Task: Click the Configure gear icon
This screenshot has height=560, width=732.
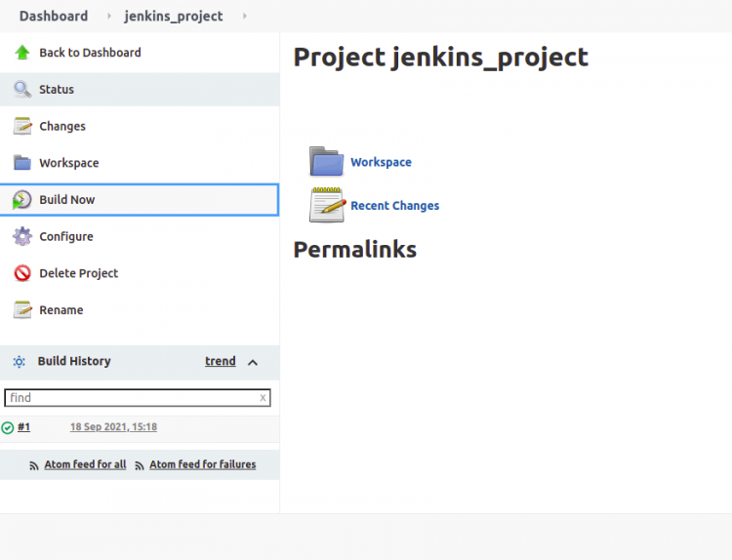Action: tap(21, 236)
